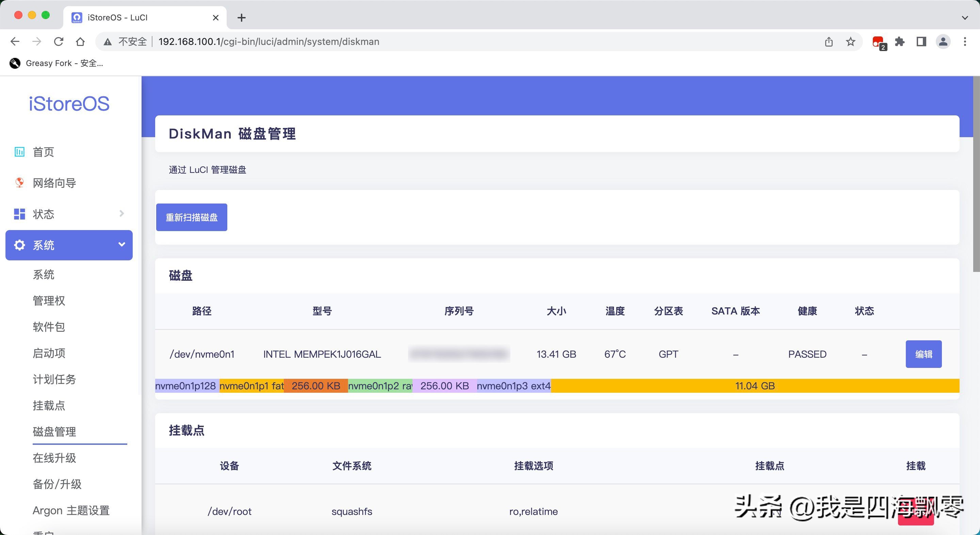Open the 软件包 sidebar menu item
The width and height of the screenshot is (980, 535).
(49, 327)
